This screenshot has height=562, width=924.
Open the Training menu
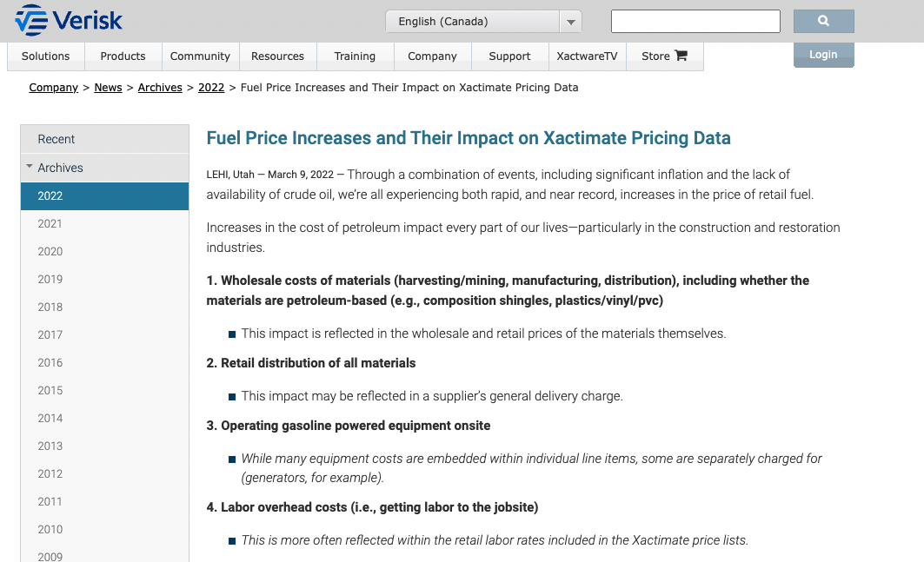tap(355, 56)
